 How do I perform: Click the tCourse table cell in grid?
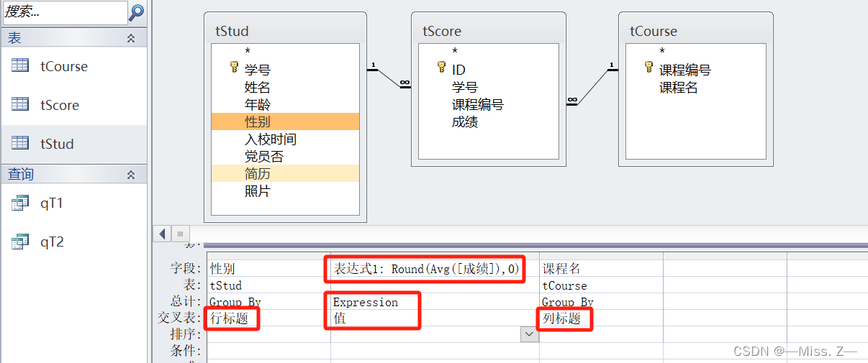pos(601,285)
